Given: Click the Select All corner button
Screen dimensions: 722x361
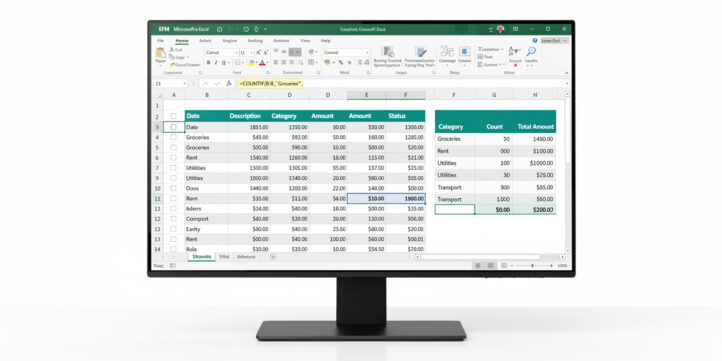Looking at the screenshot, I should point(159,95).
